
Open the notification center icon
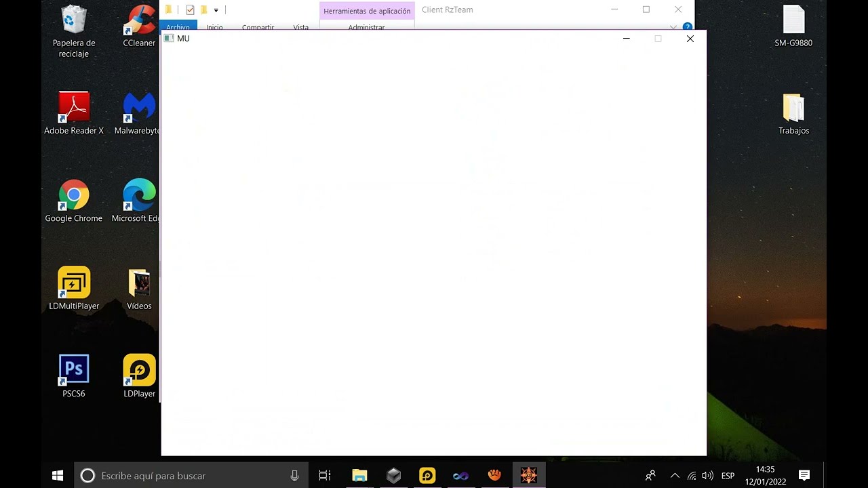click(804, 476)
